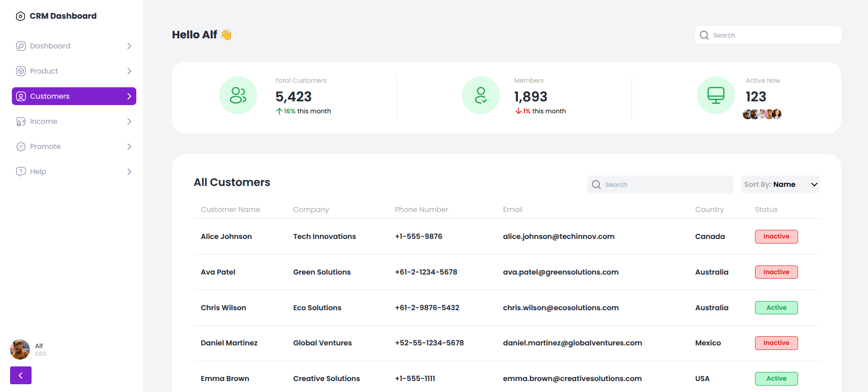Click Alf's profile avatar in sidebar
The height and width of the screenshot is (392, 868).
[20, 350]
